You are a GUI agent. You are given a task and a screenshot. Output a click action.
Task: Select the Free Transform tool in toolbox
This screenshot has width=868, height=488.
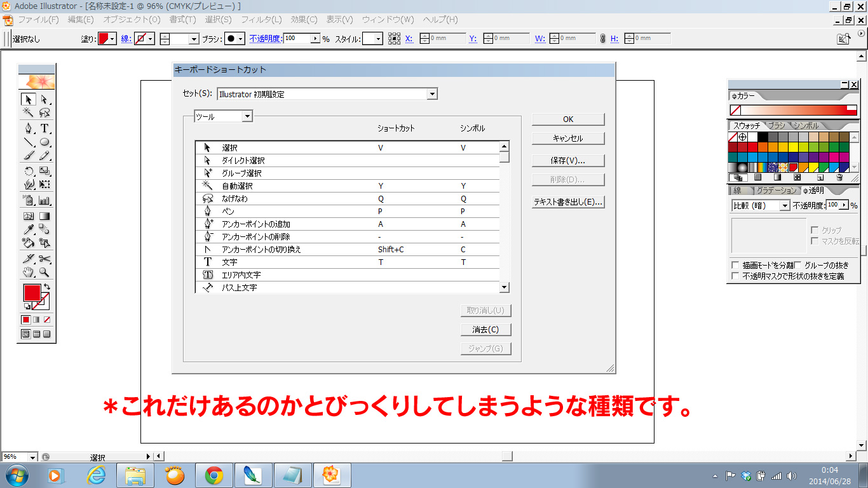point(44,185)
